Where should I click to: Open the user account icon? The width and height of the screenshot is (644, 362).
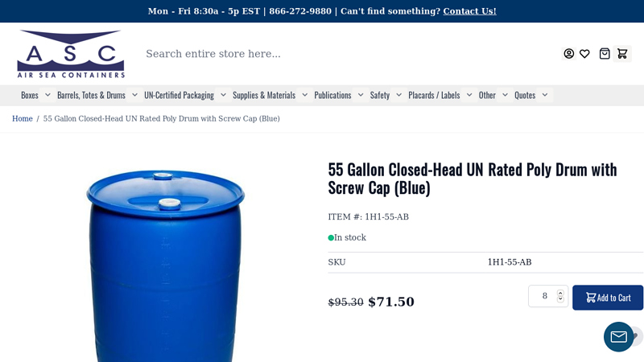click(x=569, y=54)
